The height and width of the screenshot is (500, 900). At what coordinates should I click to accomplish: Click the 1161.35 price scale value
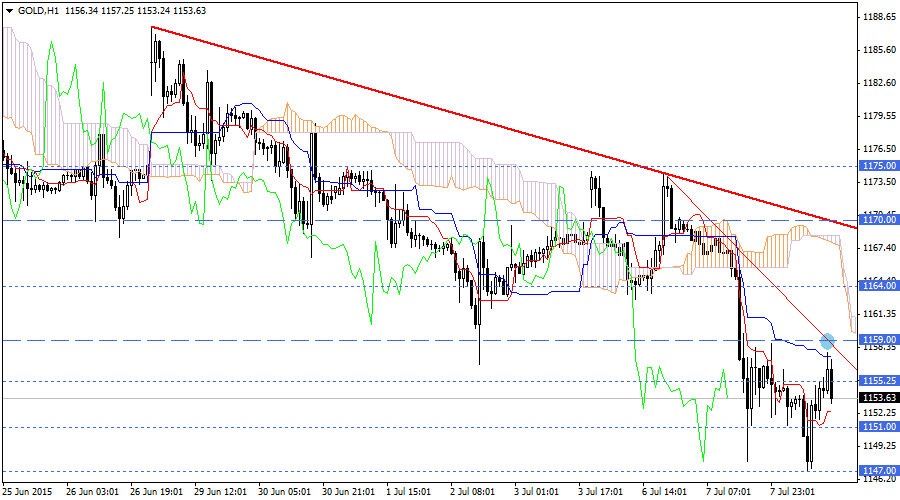coord(879,314)
